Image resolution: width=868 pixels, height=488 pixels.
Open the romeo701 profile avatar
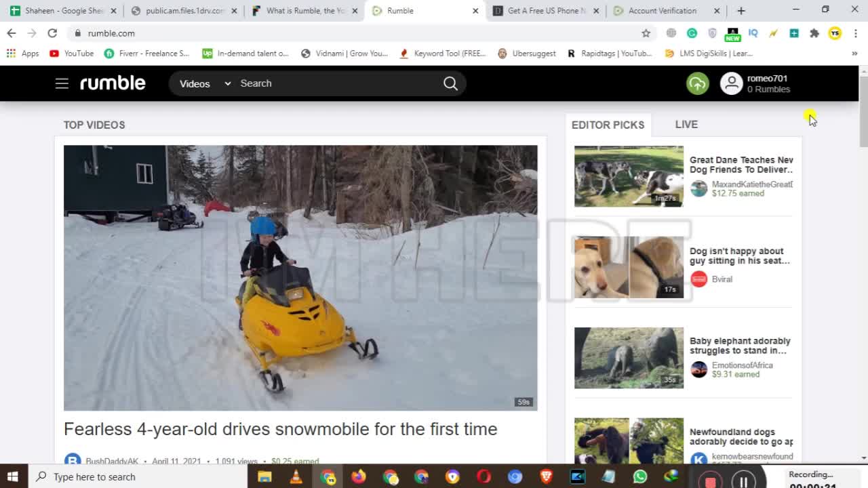pyautogui.click(x=731, y=83)
